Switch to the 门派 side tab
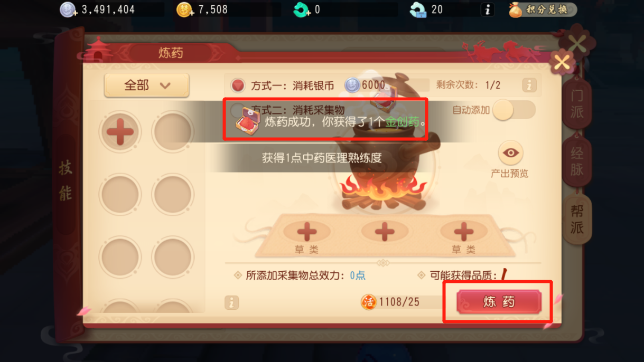Viewport: 644px width, 362px height. [576, 104]
